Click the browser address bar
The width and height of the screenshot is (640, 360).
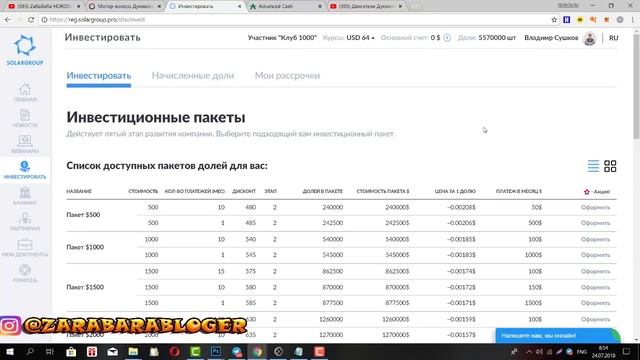click(x=294, y=20)
